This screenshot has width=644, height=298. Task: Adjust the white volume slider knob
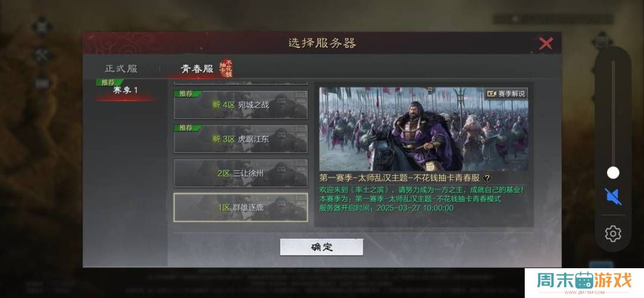pyautogui.click(x=613, y=173)
